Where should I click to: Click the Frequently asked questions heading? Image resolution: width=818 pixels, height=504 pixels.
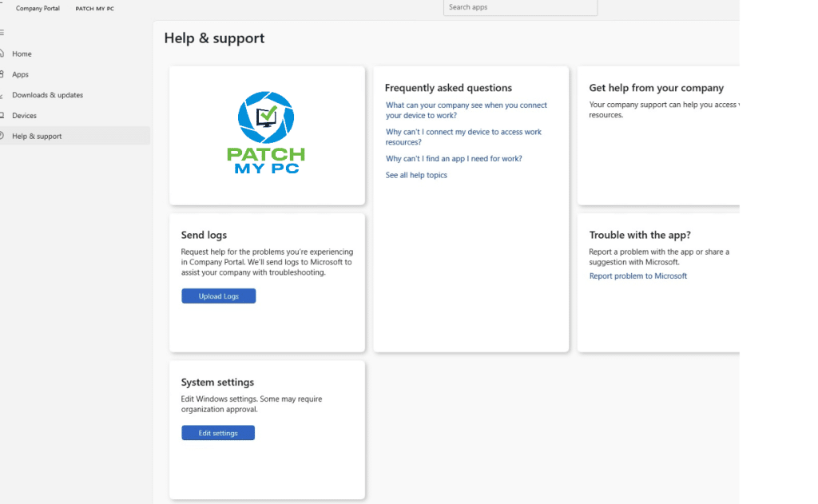pos(449,88)
